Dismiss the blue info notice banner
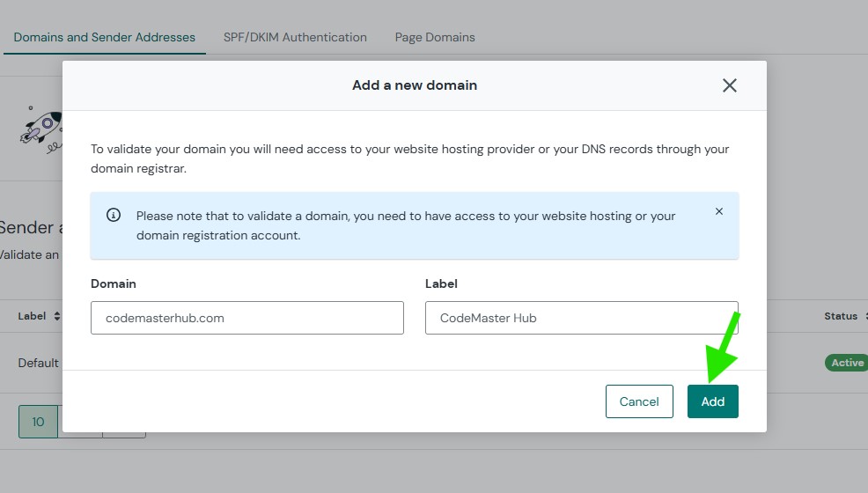 coord(719,211)
